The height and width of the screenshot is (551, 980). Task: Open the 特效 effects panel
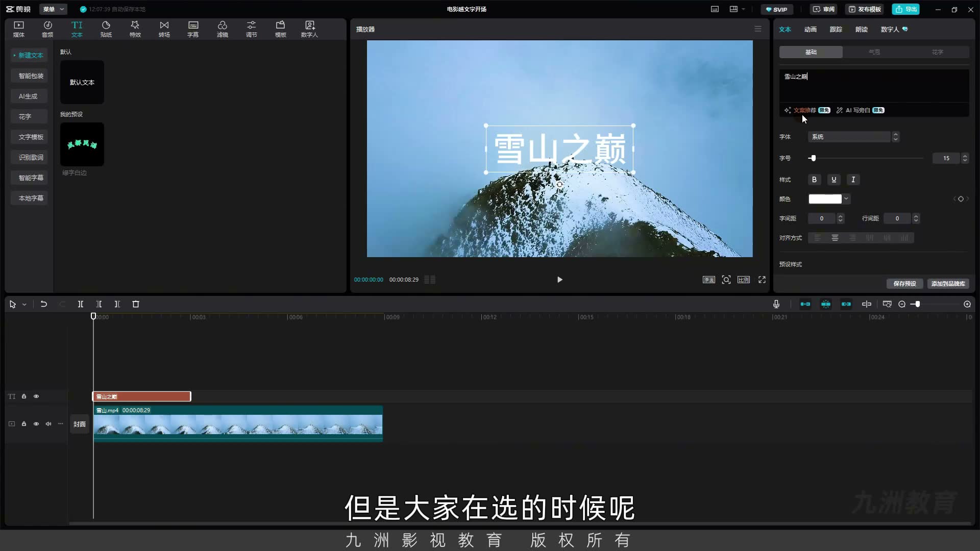(135, 29)
